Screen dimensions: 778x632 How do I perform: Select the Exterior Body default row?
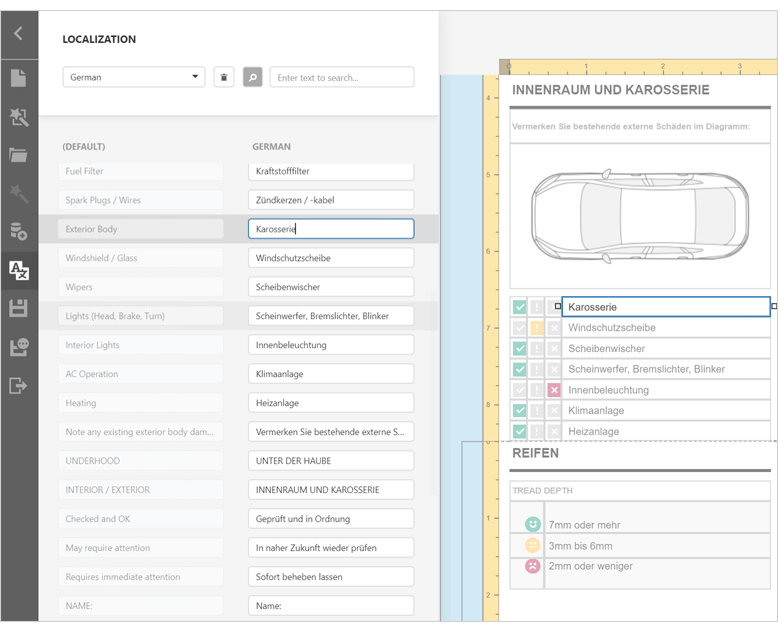[140, 229]
